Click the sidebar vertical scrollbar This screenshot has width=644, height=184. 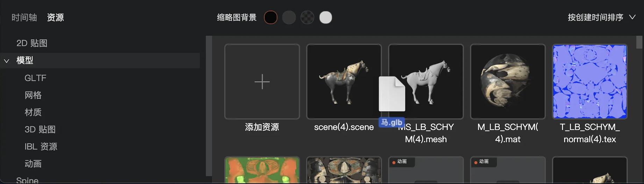click(x=209, y=106)
